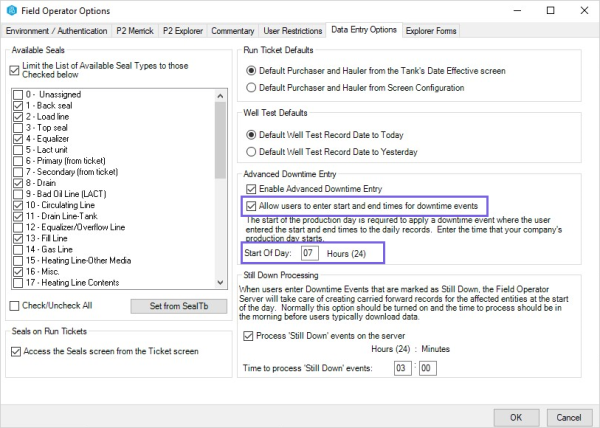Disable Enable Advanced Downtime Entry checkbox

tap(250, 189)
